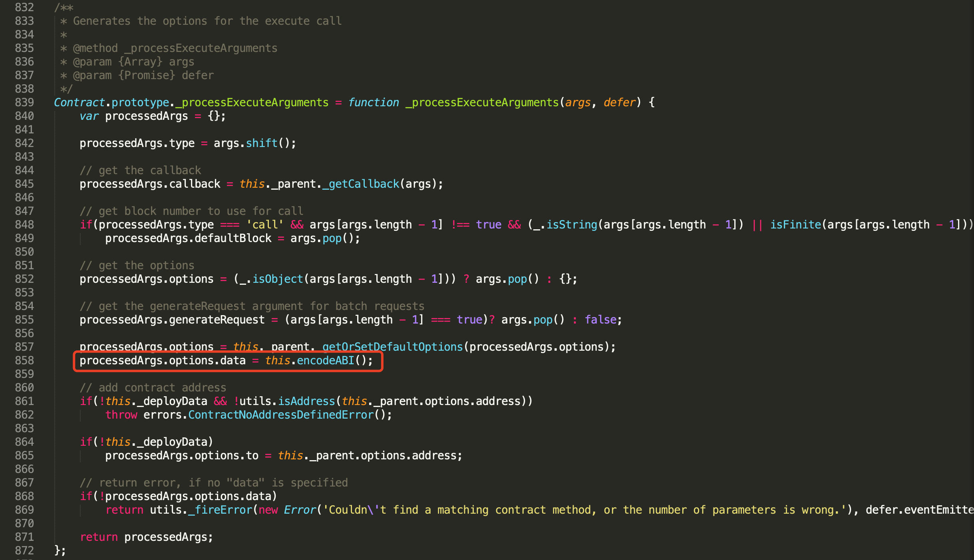Click line number 839 in the gutter
Viewport: 974px width, 560px height.
24,102
